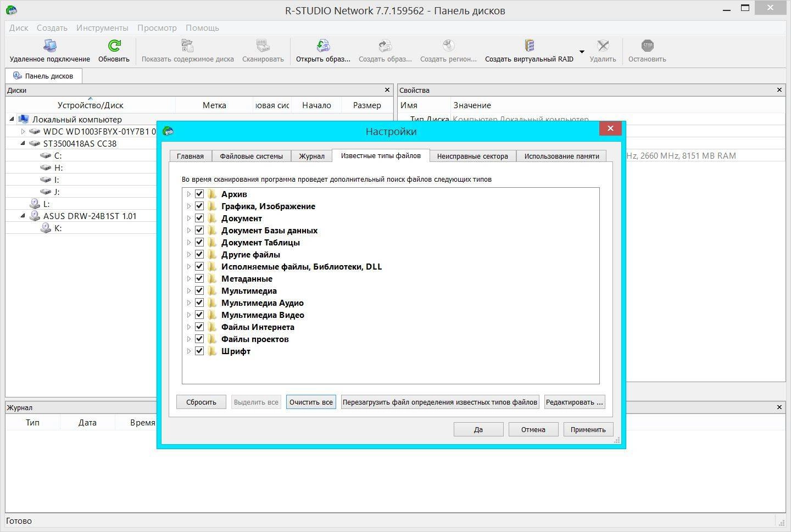Click the Локальный компьютер computer icon
Screen dimensions: 791x532
pyautogui.click(x=23, y=119)
